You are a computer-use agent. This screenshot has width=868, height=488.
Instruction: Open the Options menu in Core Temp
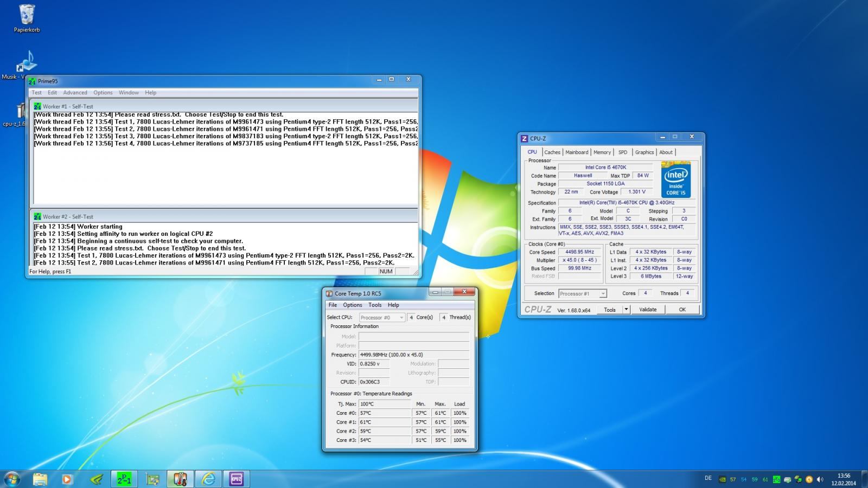tap(352, 305)
